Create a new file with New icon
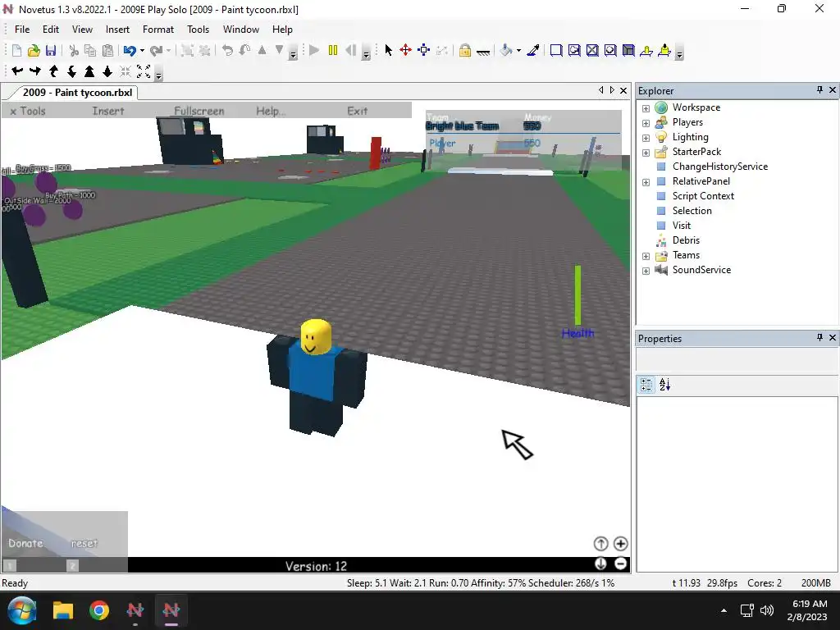Image resolution: width=840 pixels, height=630 pixels. [16, 50]
